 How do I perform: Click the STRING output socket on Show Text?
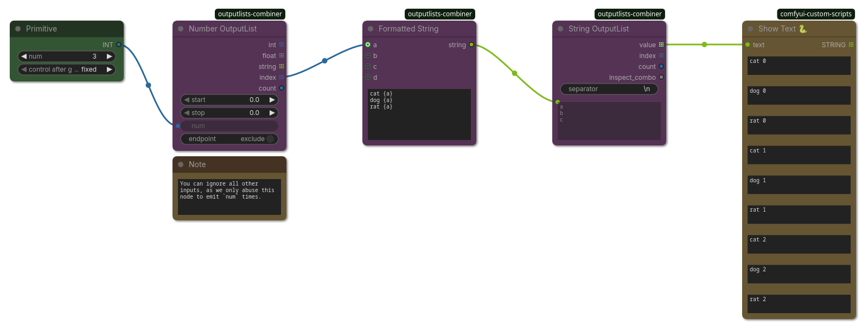coord(851,44)
